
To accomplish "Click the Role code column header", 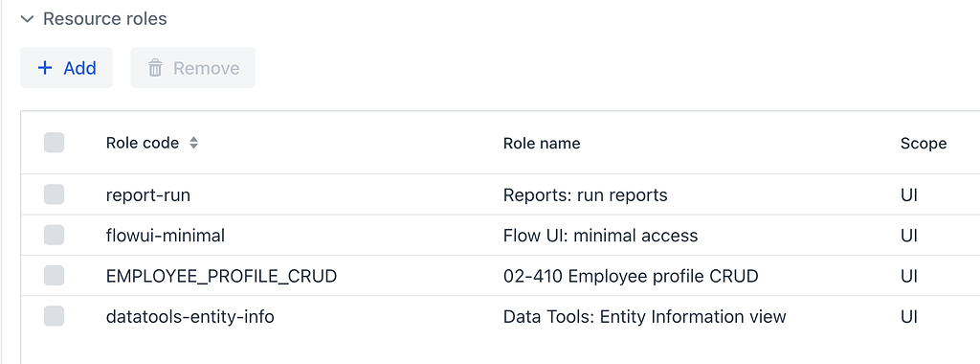I will [x=143, y=144].
